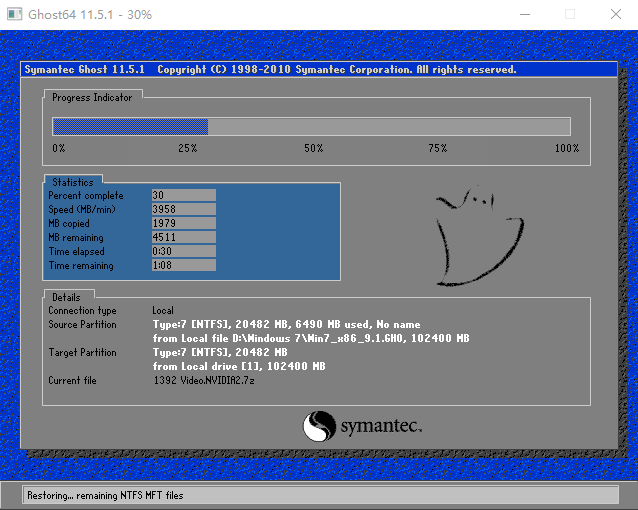Click the Connection type label
The image size is (638, 510).
tap(82, 311)
